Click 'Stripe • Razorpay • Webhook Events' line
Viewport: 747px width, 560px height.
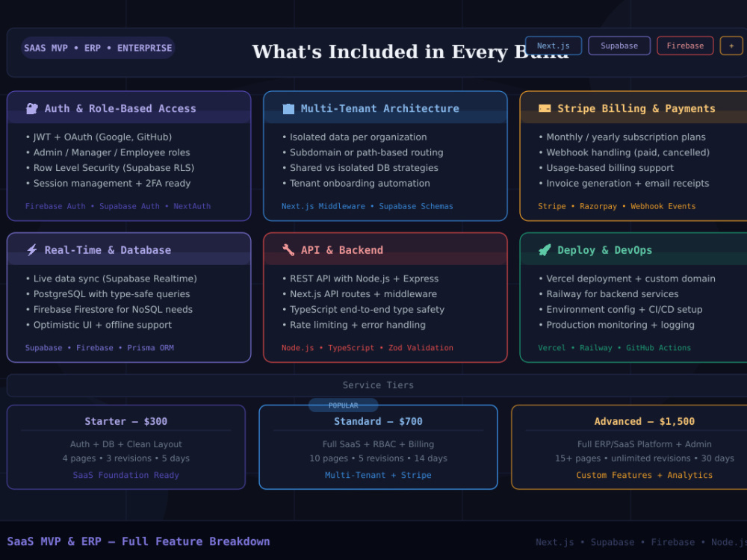[x=616, y=206]
